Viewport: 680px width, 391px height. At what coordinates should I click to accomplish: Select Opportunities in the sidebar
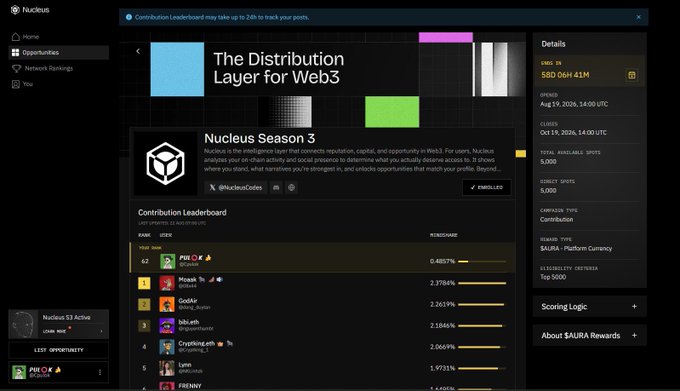tap(59, 52)
